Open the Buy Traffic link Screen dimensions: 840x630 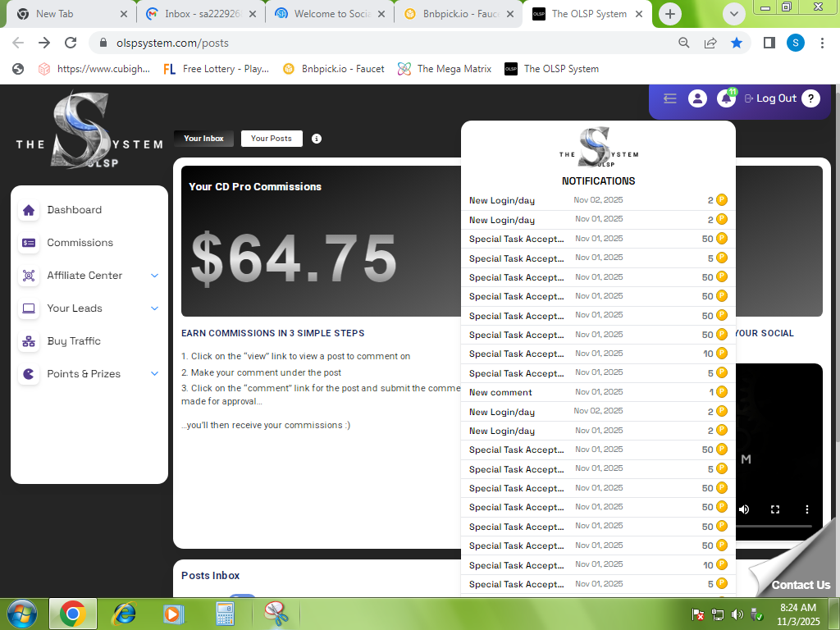pyautogui.click(x=73, y=341)
